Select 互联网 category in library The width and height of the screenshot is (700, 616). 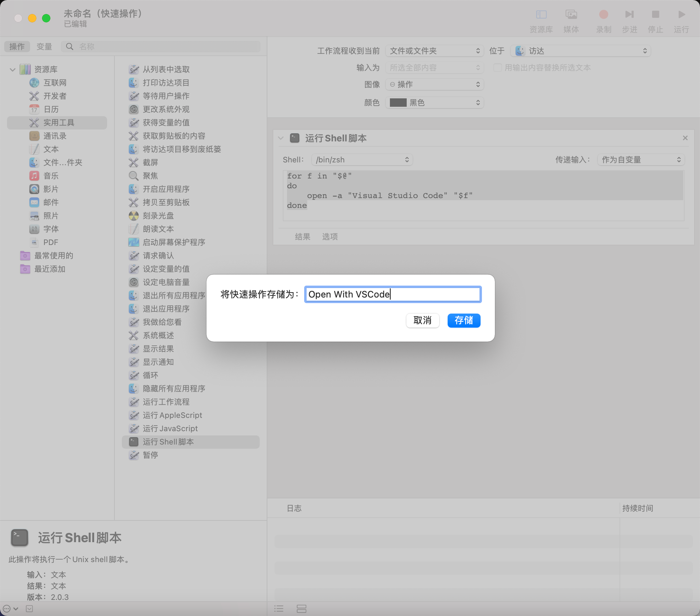coord(55,83)
